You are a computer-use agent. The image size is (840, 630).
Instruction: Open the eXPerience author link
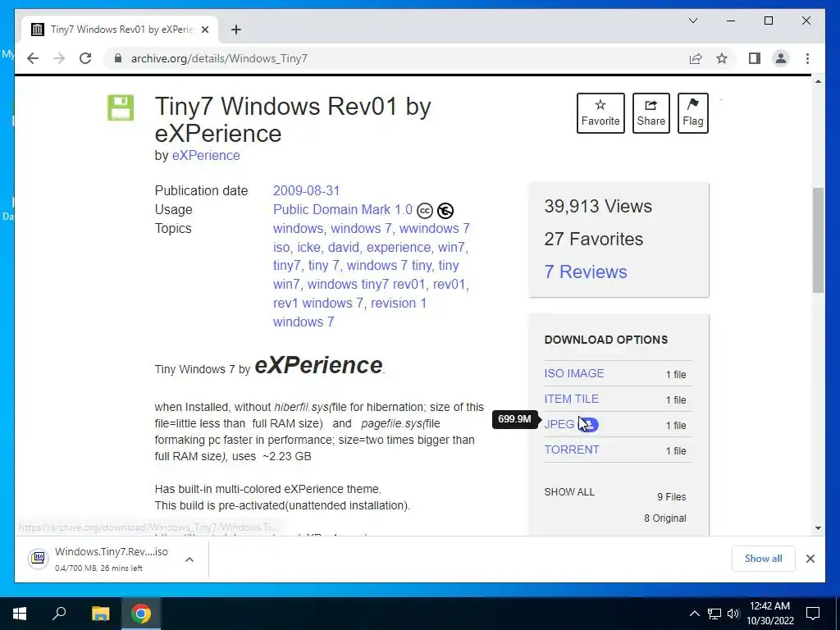click(206, 155)
